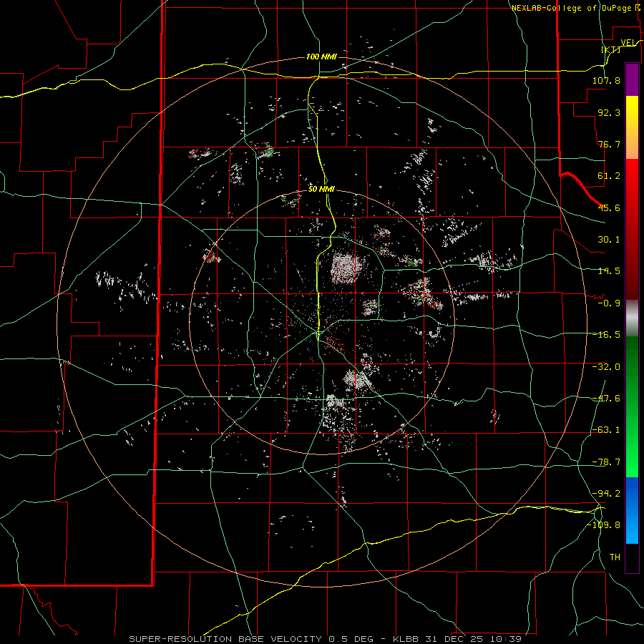
Task: Click the -47.6 velocity scale value
Action: click(606, 399)
